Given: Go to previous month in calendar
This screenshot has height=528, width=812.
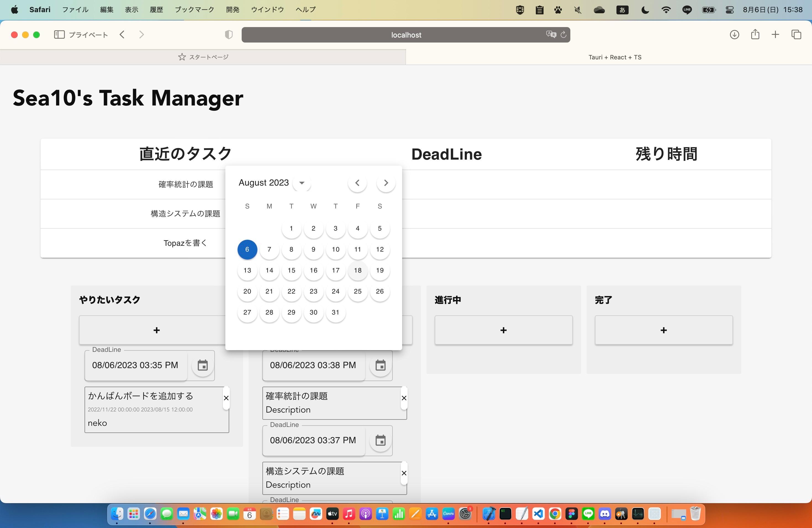Looking at the screenshot, I should 357,183.
